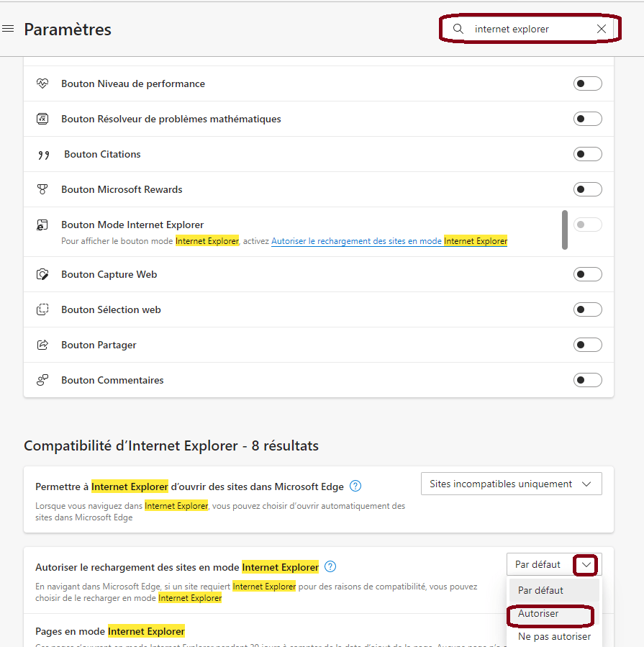Click the Niveau de performance heart icon
The width and height of the screenshot is (644, 647).
[x=42, y=83]
